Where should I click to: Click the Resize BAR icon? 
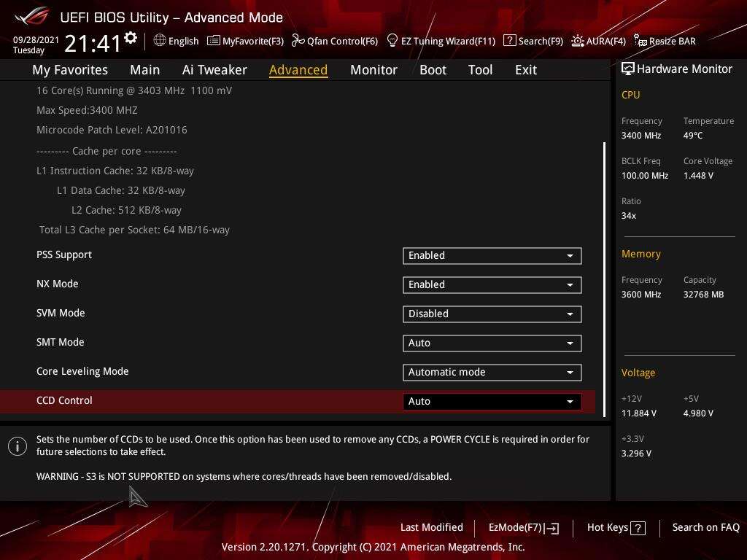pos(640,41)
